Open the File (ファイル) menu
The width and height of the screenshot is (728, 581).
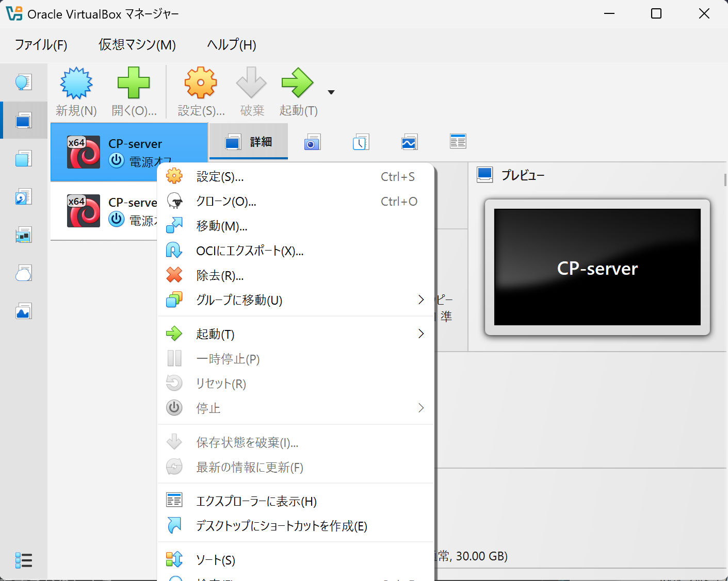pyautogui.click(x=41, y=45)
